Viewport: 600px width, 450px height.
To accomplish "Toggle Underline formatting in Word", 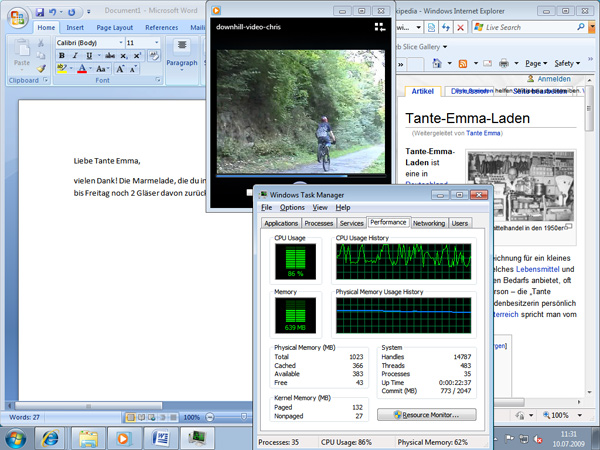I will tap(89, 56).
